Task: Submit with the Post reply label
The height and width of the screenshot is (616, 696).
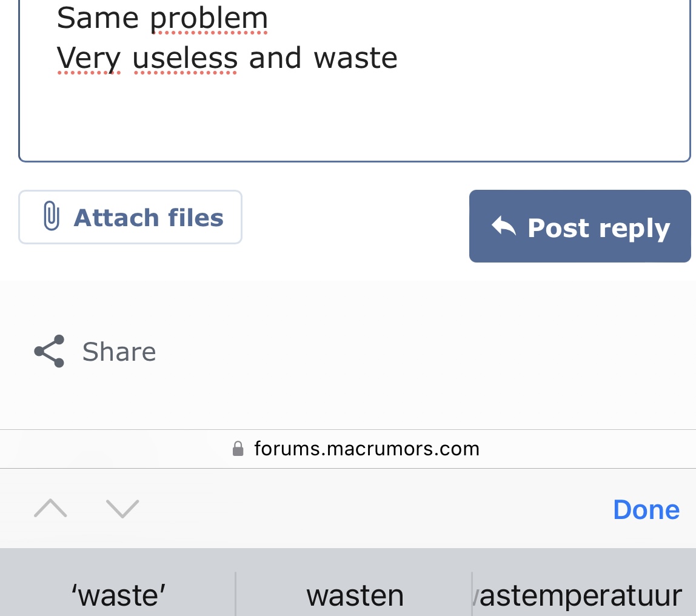Action: click(598, 228)
